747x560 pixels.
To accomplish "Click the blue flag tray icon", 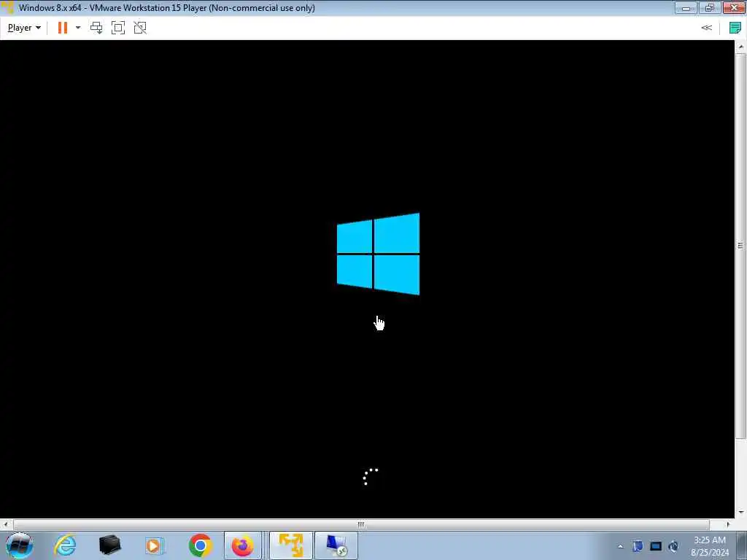I will pos(638,546).
